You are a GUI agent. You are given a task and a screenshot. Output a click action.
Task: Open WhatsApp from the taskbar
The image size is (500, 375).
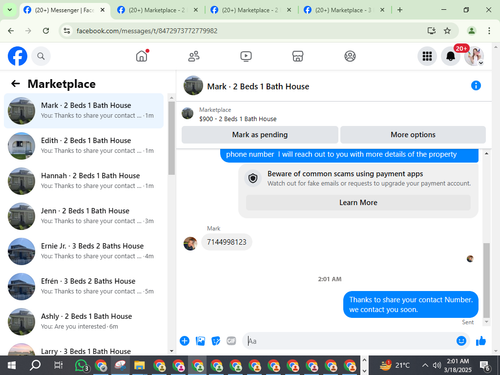coord(81,365)
